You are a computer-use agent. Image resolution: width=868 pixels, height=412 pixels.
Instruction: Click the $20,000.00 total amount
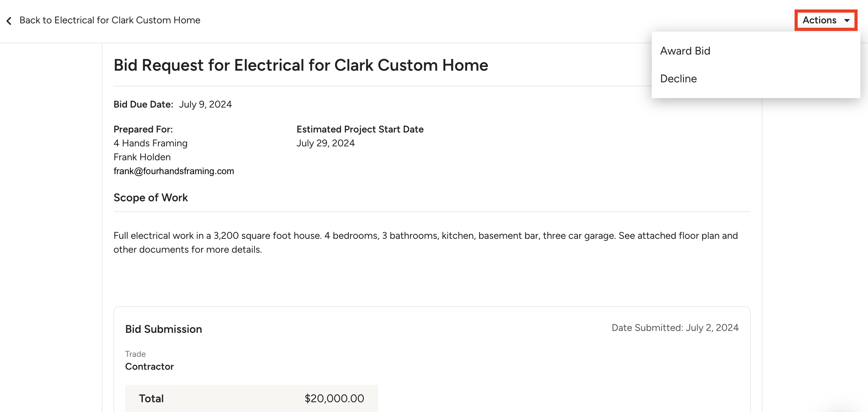tap(334, 398)
